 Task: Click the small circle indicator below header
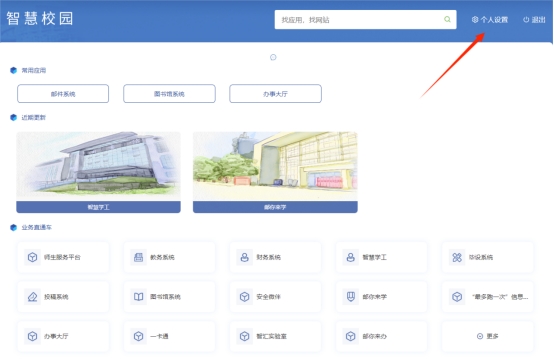coord(273,57)
